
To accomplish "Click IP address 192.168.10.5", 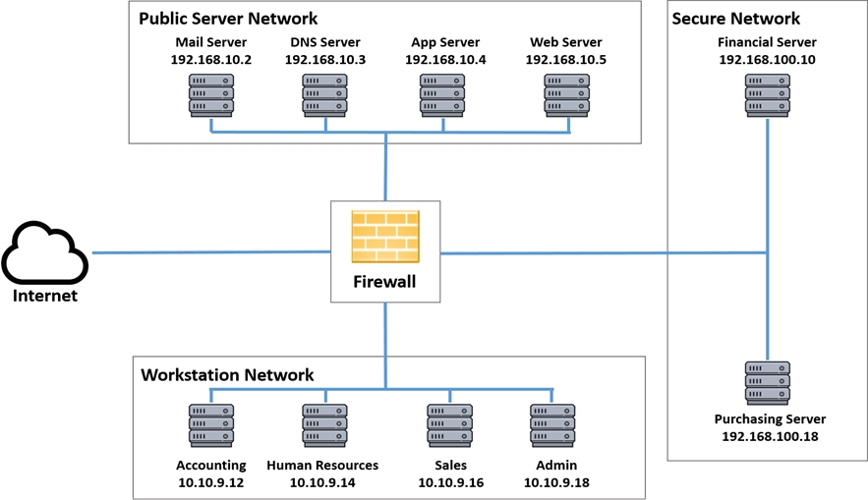I will [566, 59].
